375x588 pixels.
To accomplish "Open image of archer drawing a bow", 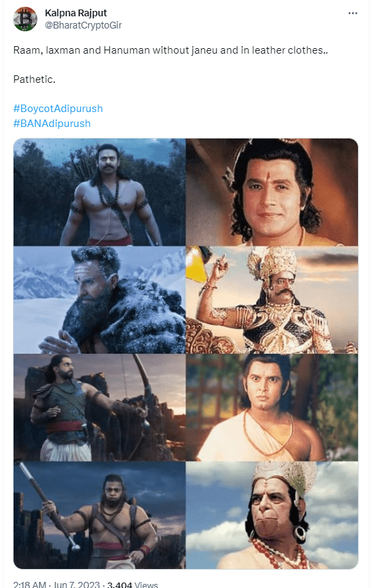I will click(99, 407).
